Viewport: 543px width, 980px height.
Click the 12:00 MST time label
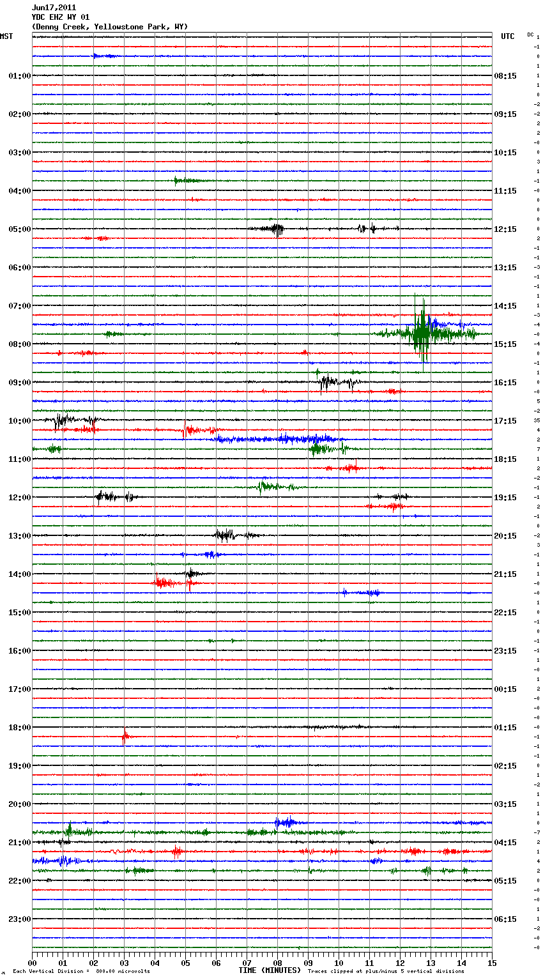click(x=19, y=498)
